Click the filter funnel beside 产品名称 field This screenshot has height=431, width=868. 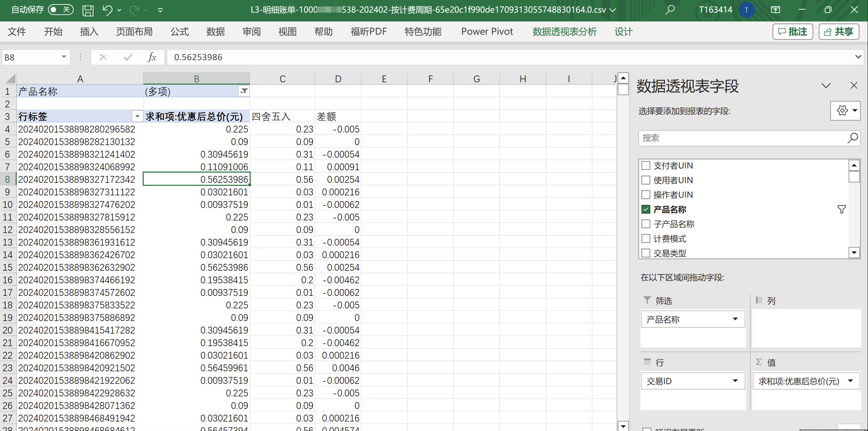pos(842,209)
